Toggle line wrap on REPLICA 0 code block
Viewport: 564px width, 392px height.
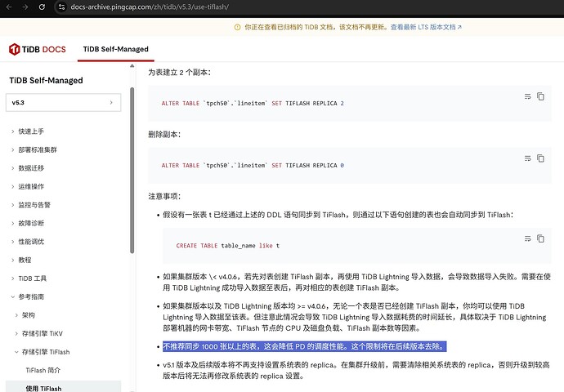tap(528, 158)
